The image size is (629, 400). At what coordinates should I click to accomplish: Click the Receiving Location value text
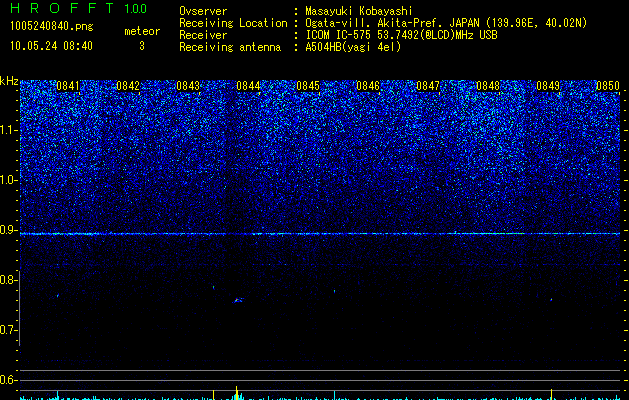[x=446, y=23]
